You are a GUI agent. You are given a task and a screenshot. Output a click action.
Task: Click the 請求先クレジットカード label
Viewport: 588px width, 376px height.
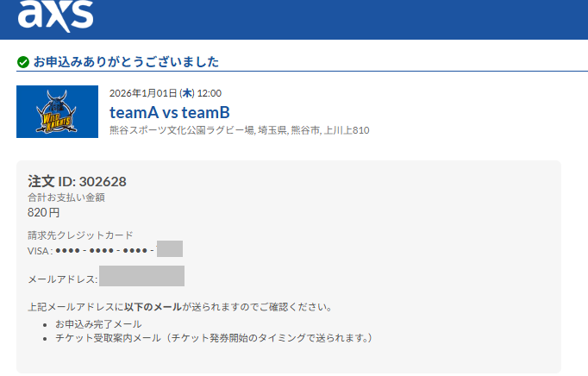click(x=80, y=235)
